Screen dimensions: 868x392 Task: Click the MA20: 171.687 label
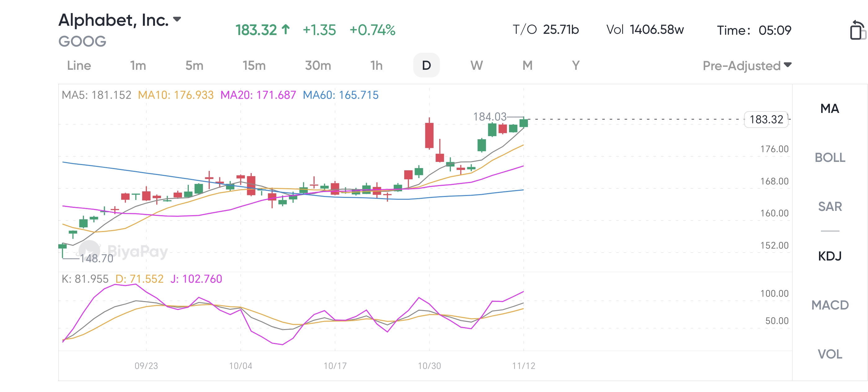pos(258,95)
